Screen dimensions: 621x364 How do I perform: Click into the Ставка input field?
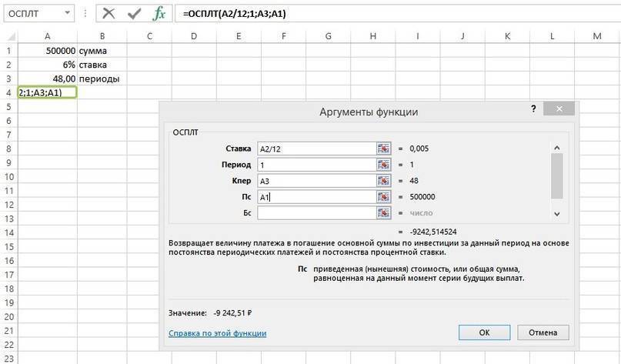coord(316,149)
